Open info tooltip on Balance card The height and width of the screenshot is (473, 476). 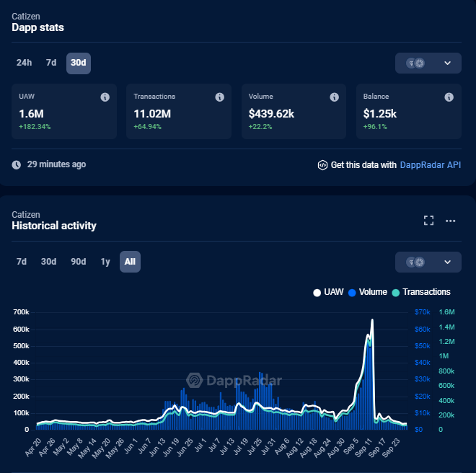click(449, 97)
